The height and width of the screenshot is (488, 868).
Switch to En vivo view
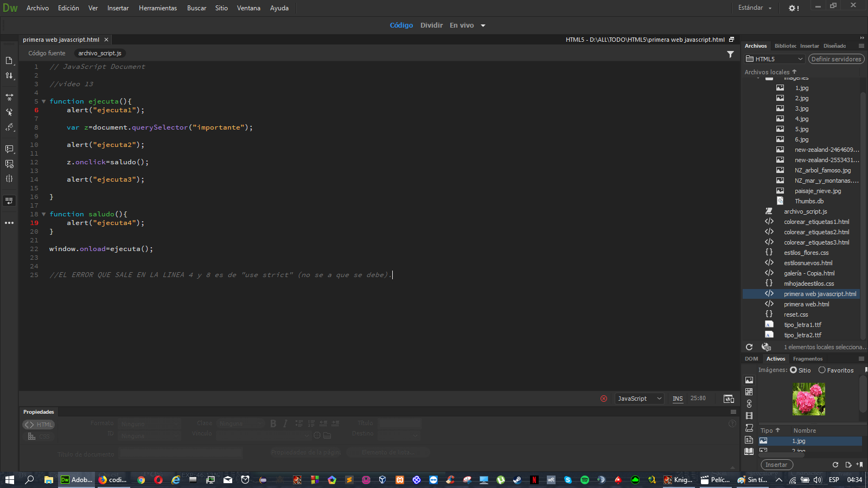(x=462, y=25)
